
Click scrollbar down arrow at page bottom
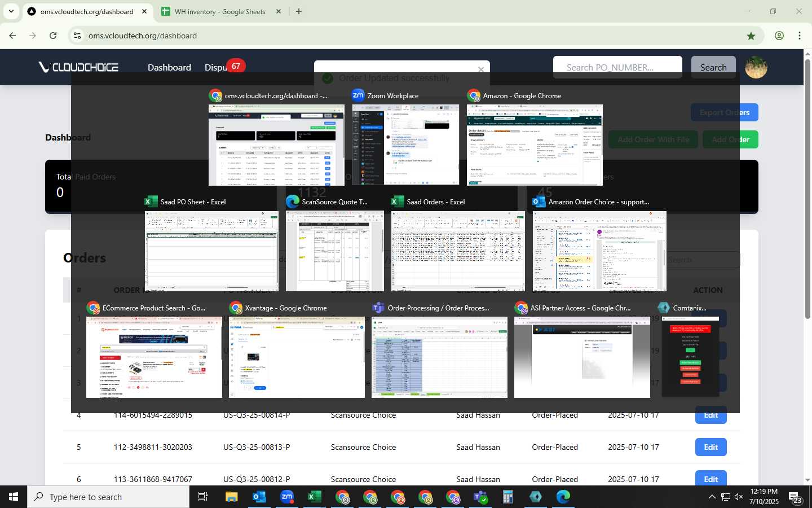(x=807, y=480)
